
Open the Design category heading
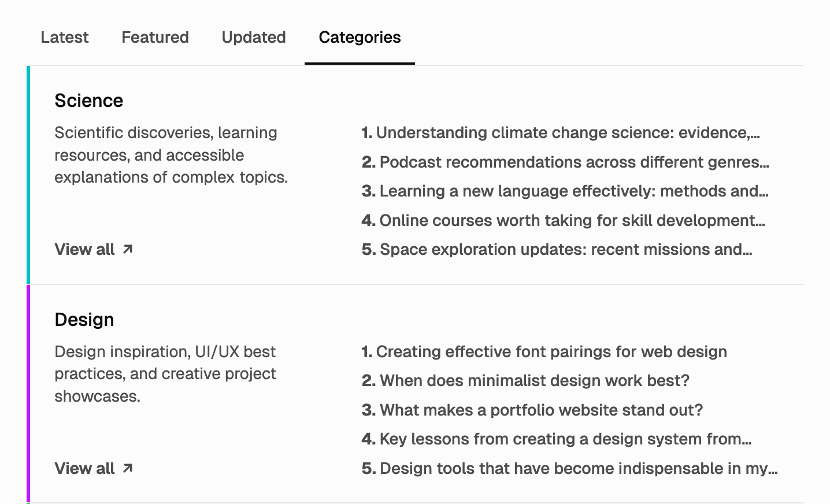[x=84, y=320]
